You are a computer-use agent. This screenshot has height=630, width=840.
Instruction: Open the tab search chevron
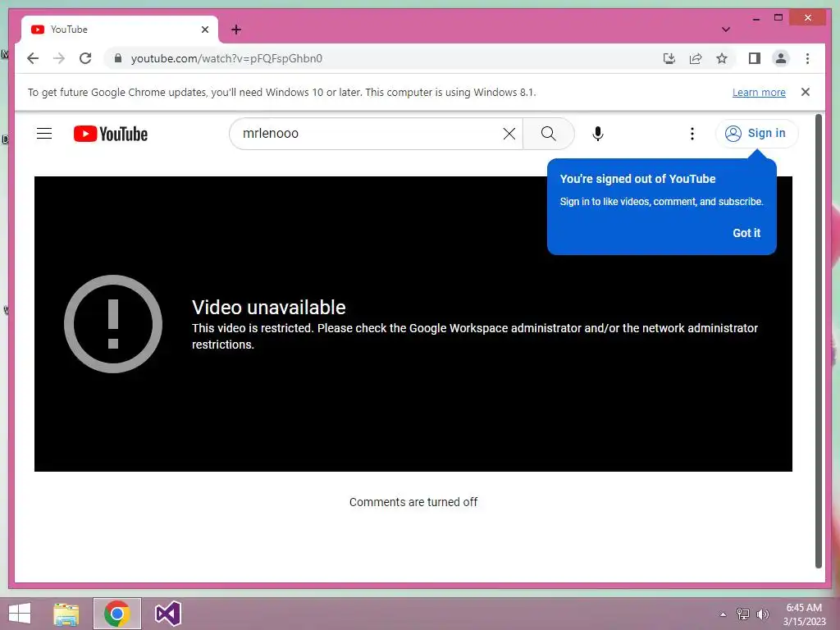coord(726,30)
